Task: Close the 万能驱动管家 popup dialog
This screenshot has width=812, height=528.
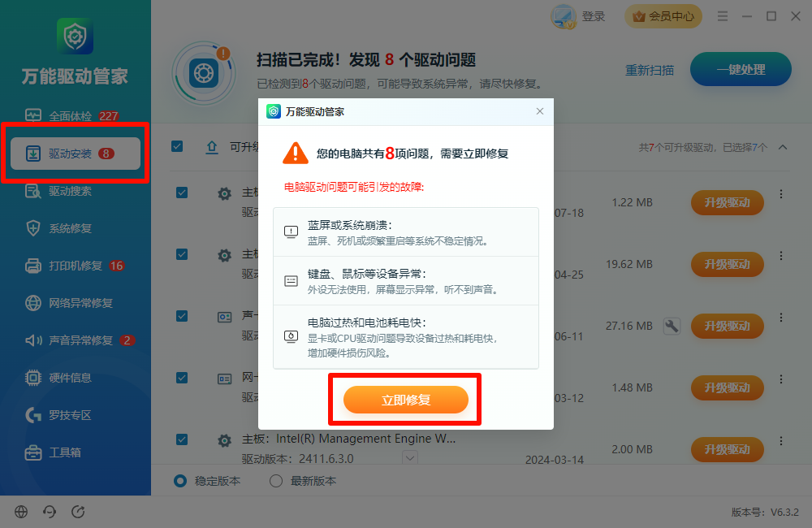Action: [540, 111]
